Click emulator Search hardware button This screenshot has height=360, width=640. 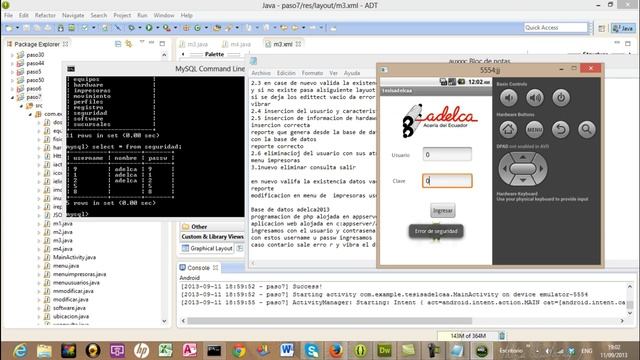click(x=587, y=129)
